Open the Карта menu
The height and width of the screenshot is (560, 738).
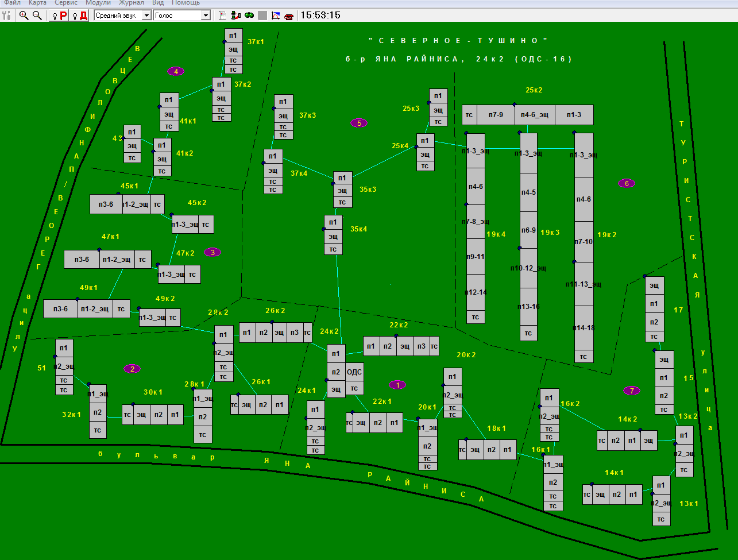click(x=37, y=3)
